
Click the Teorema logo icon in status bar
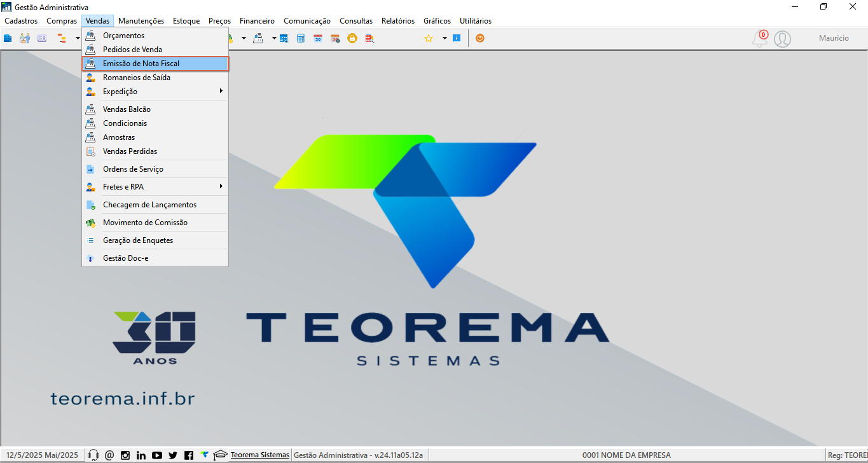tap(204, 455)
